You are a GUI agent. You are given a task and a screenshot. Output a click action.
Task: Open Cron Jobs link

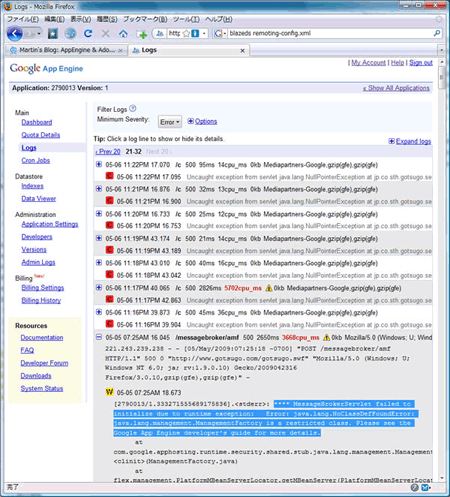pyautogui.click(x=36, y=160)
